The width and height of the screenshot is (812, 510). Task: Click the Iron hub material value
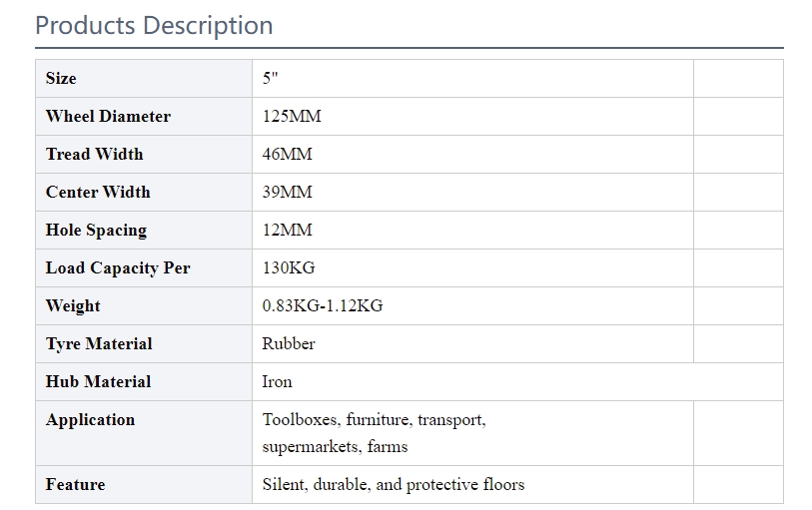tap(277, 381)
